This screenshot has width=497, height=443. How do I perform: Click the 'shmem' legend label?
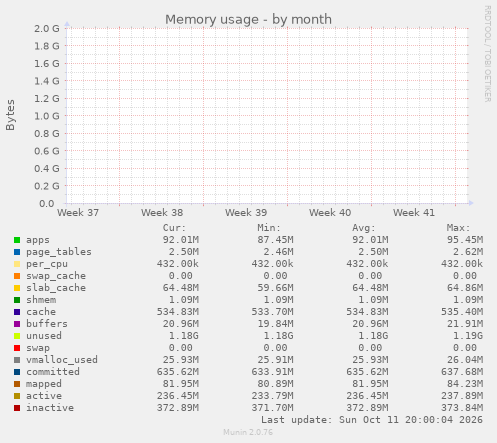(41, 300)
